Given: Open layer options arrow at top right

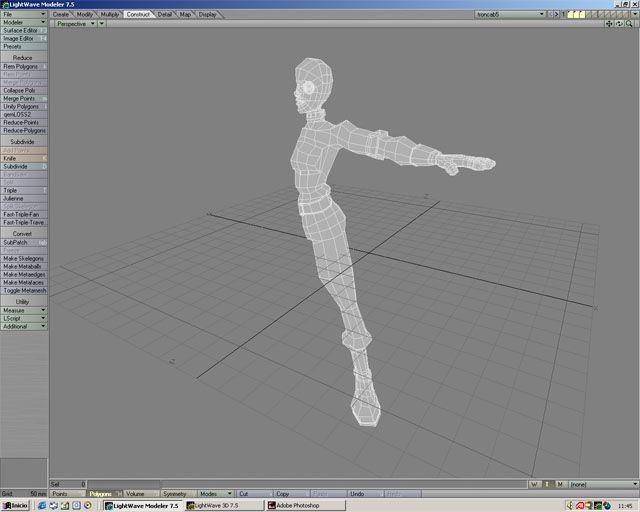Looking at the screenshot, I should tap(635, 14).
